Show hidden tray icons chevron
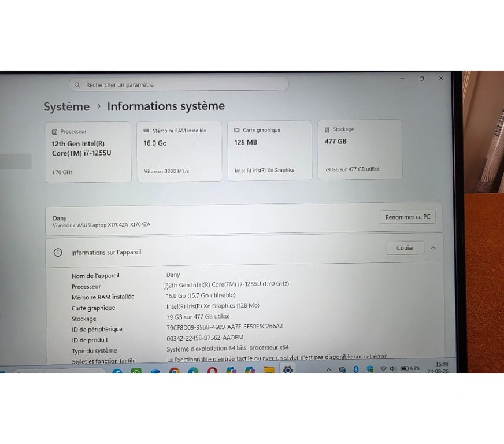 329,370
